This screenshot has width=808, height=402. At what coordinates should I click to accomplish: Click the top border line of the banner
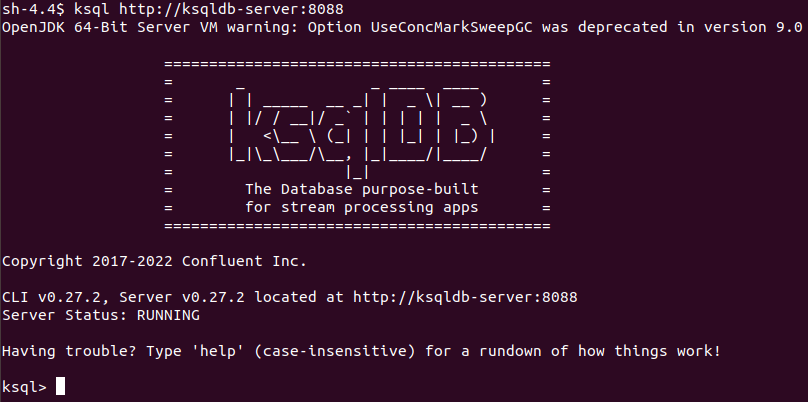357,63
